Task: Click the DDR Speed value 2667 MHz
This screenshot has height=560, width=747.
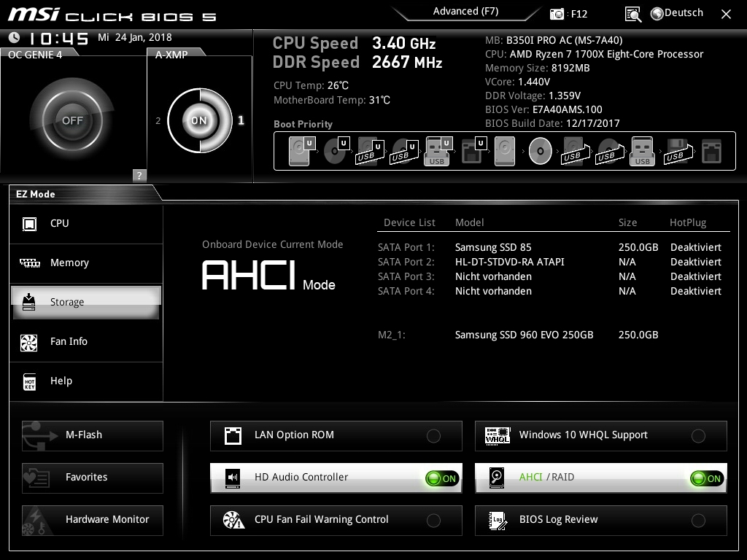Action: pos(407,63)
